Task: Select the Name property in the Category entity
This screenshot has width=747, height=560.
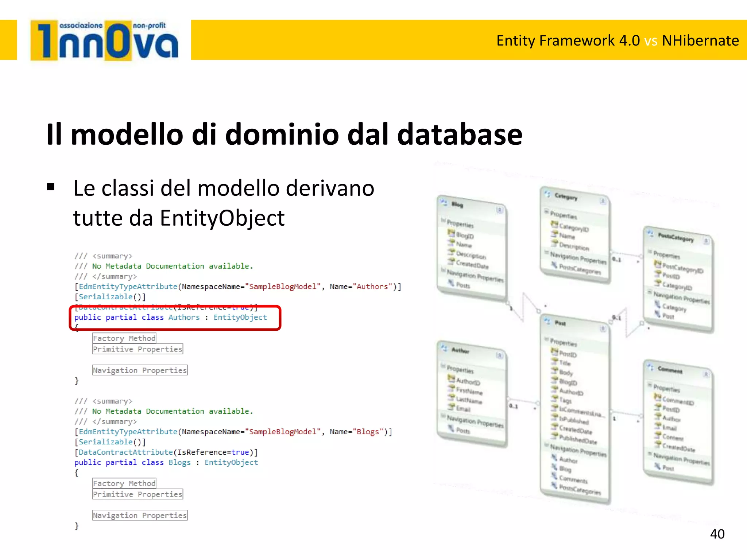Action: (567, 236)
